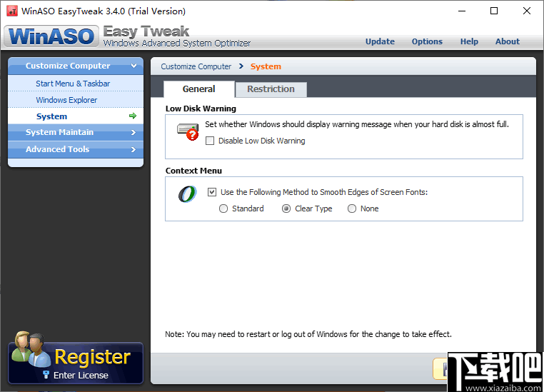Image resolution: width=544 pixels, height=392 pixels.
Task: Click the WinASO EasyTweak title bar icon
Action: [x=12, y=11]
